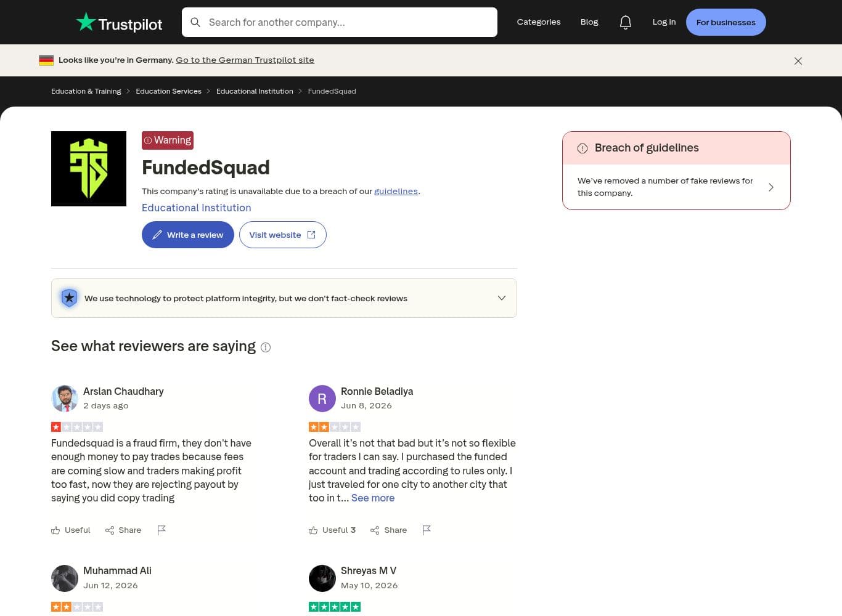The width and height of the screenshot is (842, 616).
Task: Click the Trustpilot logo
Action: 119,23
